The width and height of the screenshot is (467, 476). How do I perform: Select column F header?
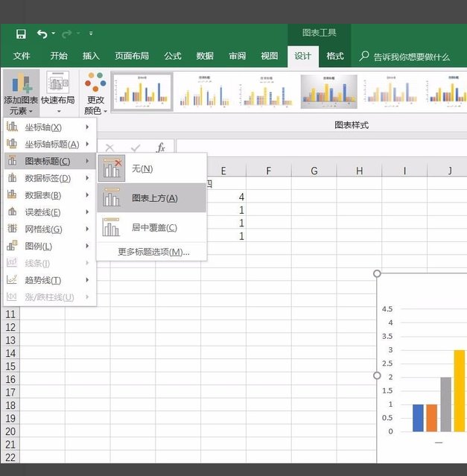coord(269,171)
